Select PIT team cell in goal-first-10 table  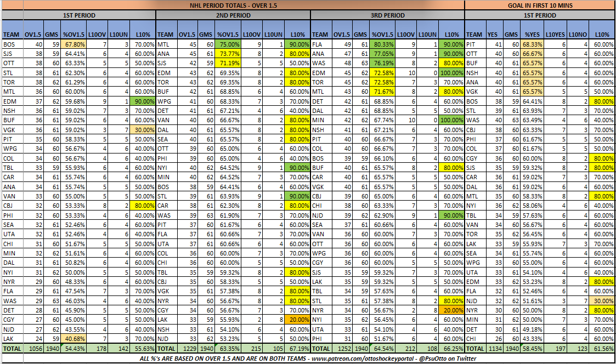coord(475,44)
